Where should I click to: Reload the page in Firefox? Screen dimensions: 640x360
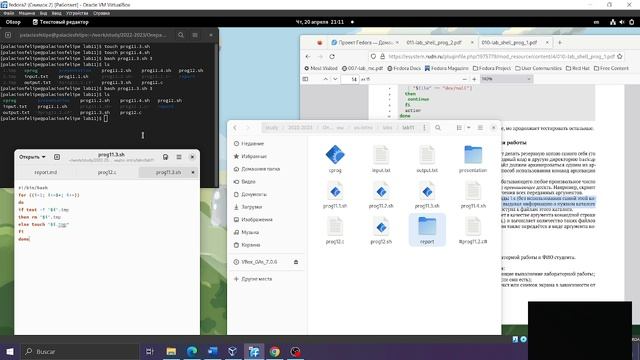click(x=332, y=56)
